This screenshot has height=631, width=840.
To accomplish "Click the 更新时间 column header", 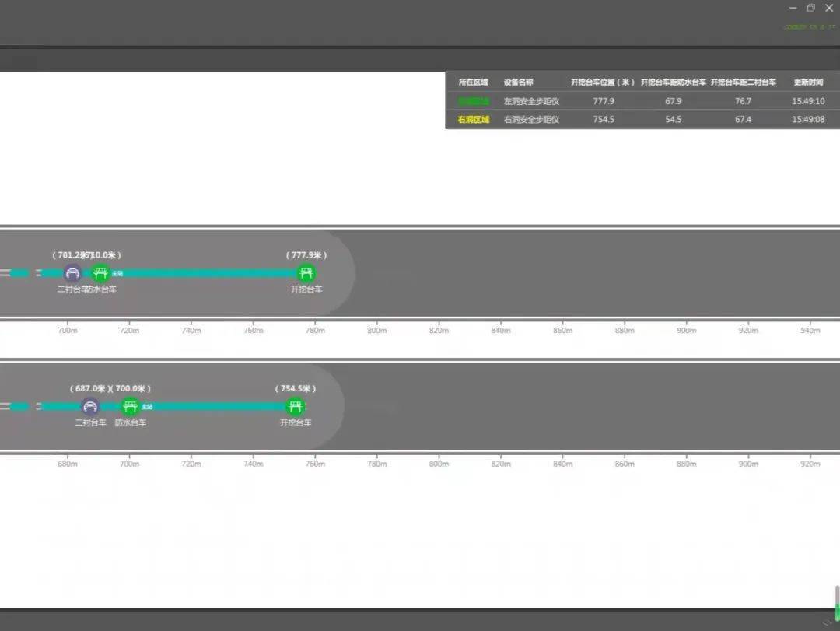I will (x=808, y=82).
